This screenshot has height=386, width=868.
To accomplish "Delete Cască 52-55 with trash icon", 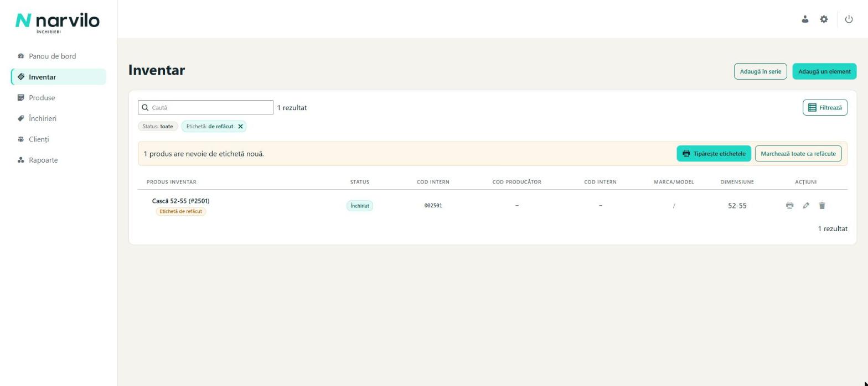I will click(822, 206).
